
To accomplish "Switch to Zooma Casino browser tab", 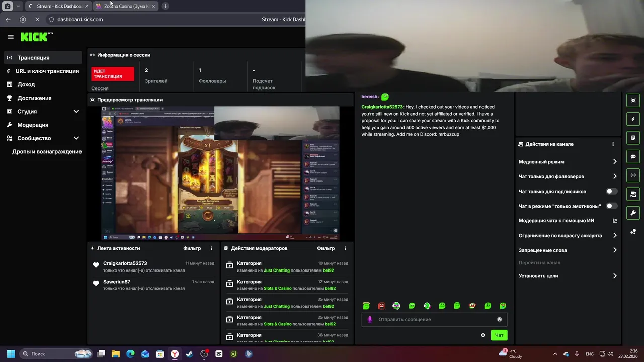I will pos(125,6).
